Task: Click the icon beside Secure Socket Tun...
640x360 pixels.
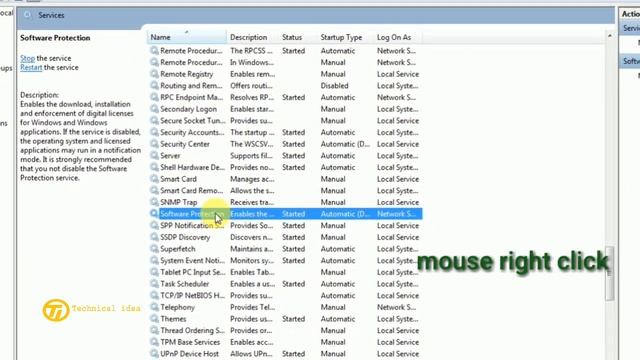Action: 154,121
